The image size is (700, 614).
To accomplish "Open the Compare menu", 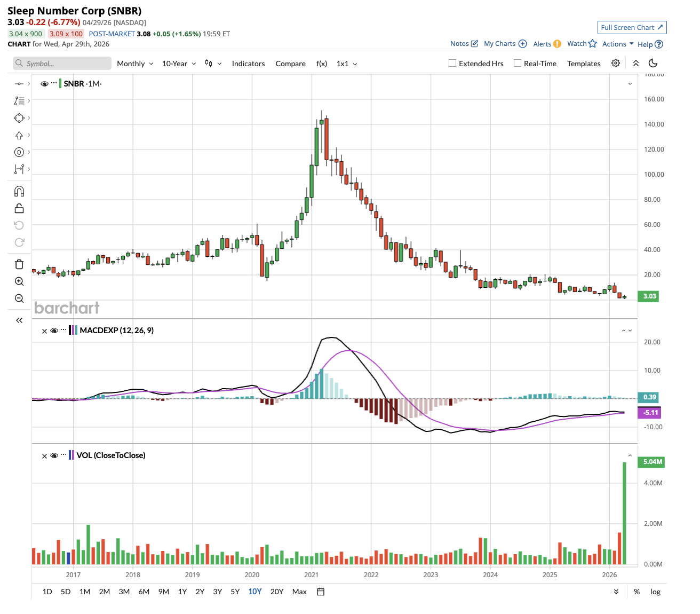I will [291, 64].
